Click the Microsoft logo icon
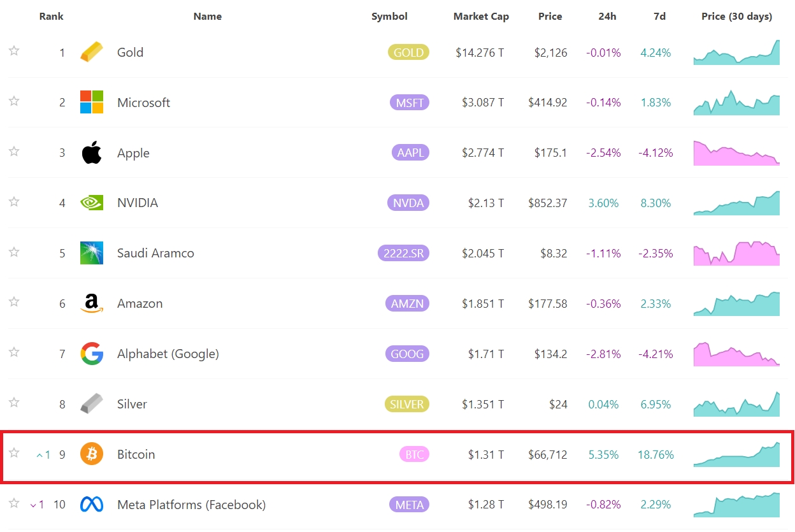Viewport: 795px width, 532px height. [92, 102]
